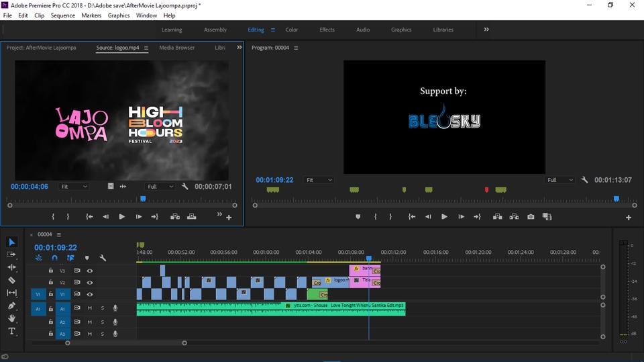The height and width of the screenshot is (362, 644).
Task: Toggle lock on the V2 track
Action: pyautogui.click(x=50, y=283)
